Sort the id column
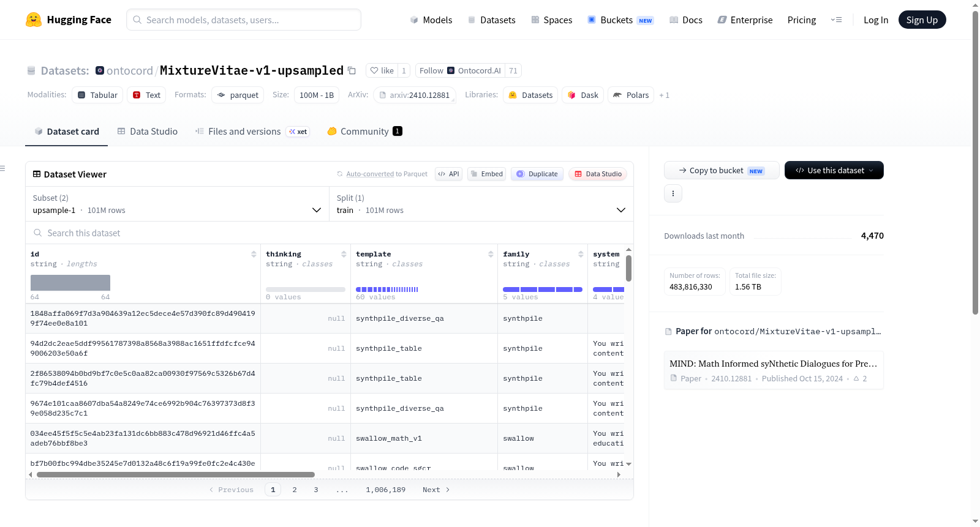980x527 pixels. [x=254, y=254]
